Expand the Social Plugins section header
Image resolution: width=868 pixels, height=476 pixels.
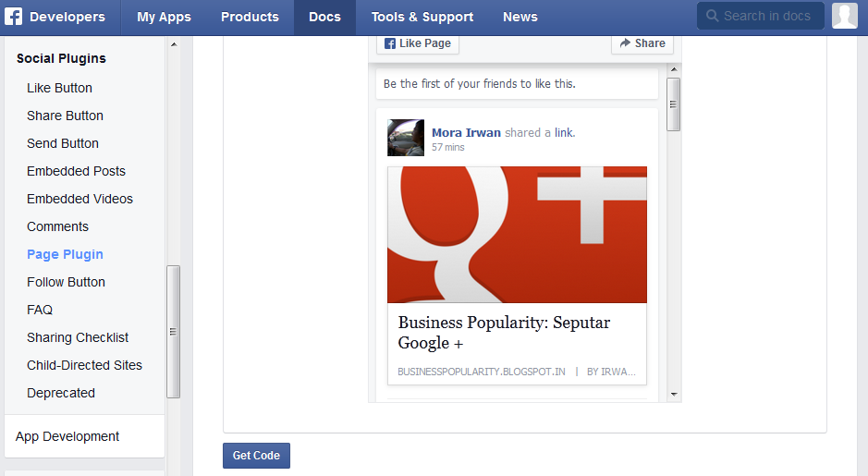pyautogui.click(x=61, y=58)
